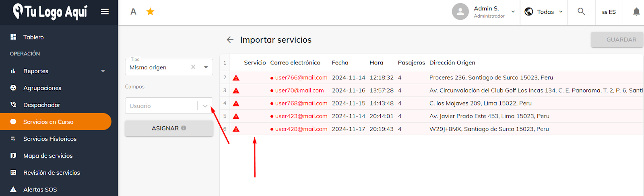Open the Tipo dropdown arrow

coord(206,67)
